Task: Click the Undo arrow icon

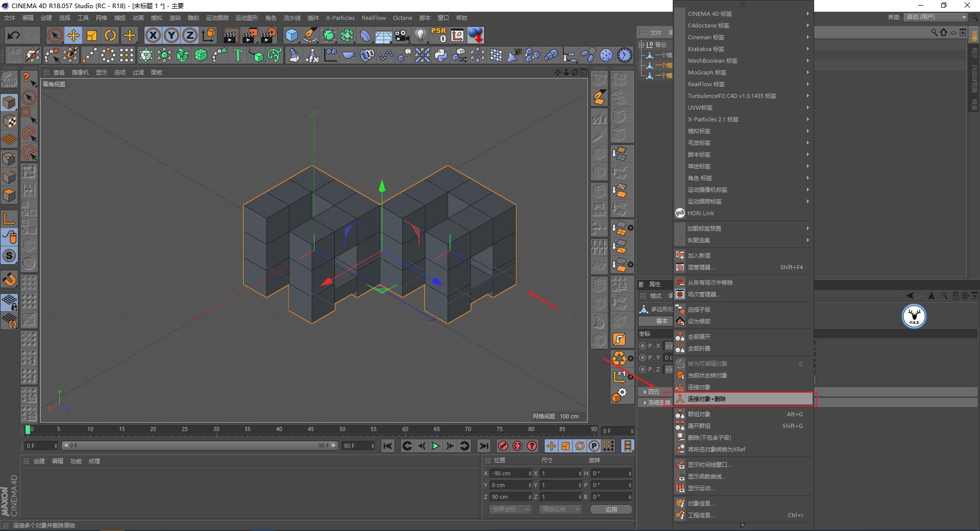Action: pos(14,35)
